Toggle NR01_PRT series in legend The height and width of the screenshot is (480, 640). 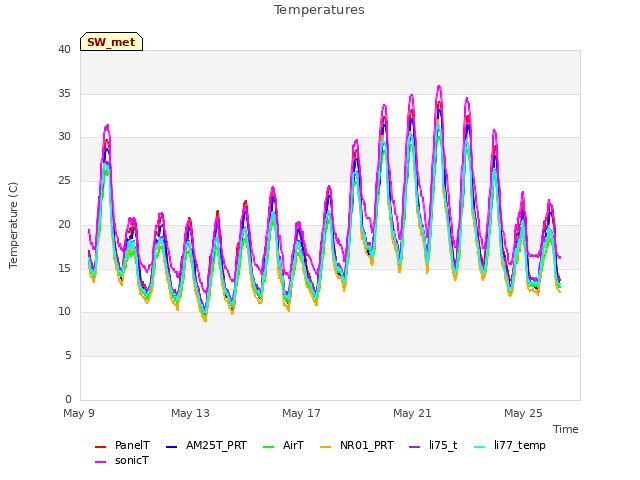pyautogui.click(x=357, y=445)
